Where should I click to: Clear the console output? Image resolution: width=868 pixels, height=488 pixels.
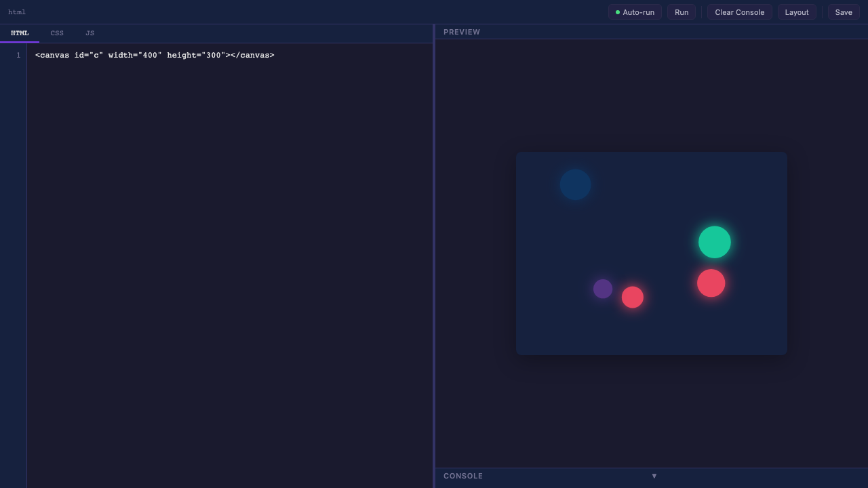point(739,12)
